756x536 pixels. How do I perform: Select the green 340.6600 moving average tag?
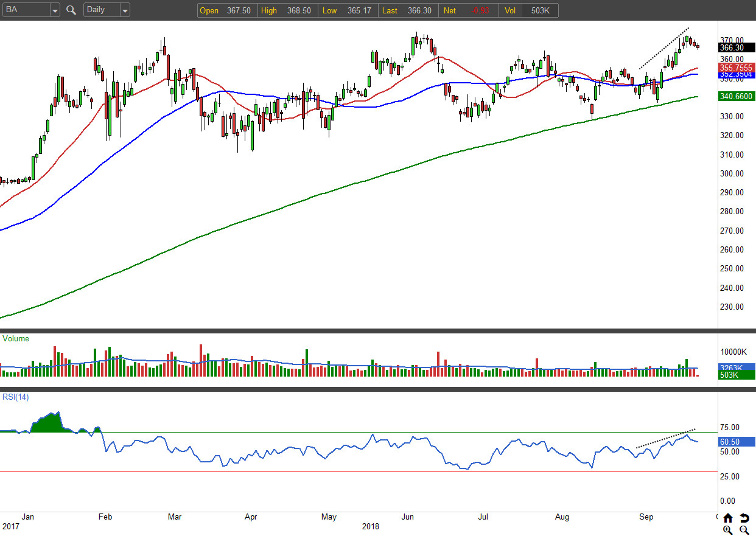pos(737,96)
